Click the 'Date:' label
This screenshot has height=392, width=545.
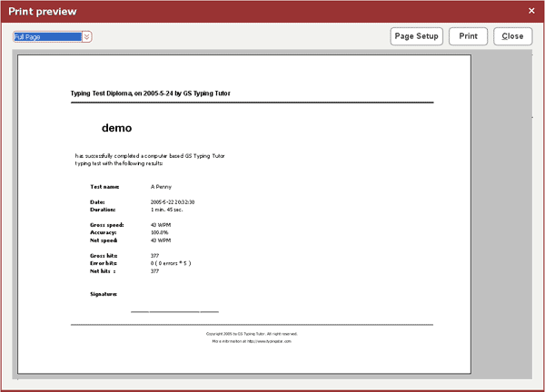(x=97, y=202)
